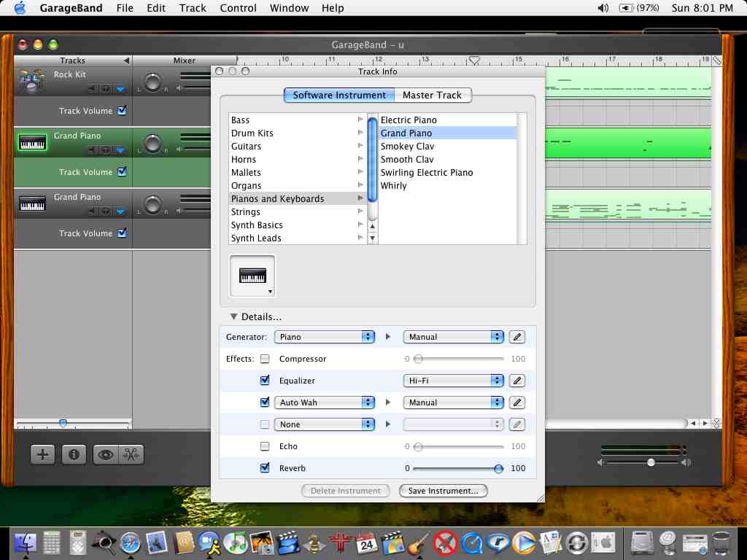Open the None effect dropdown

(325, 425)
